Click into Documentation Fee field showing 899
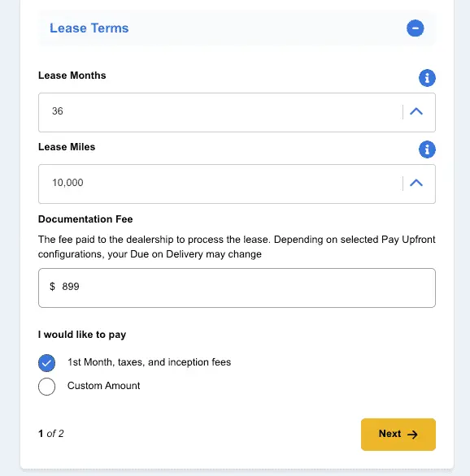The width and height of the screenshot is (470, 476). click(x=237, y=288)
